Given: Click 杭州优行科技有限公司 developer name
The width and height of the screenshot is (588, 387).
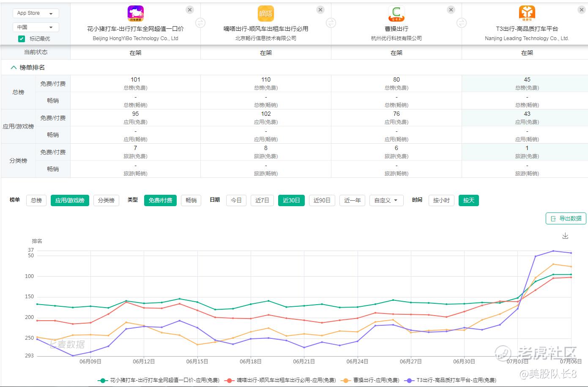Looking at the screenshot, I should pyautogui.click(x=397, y=38).
